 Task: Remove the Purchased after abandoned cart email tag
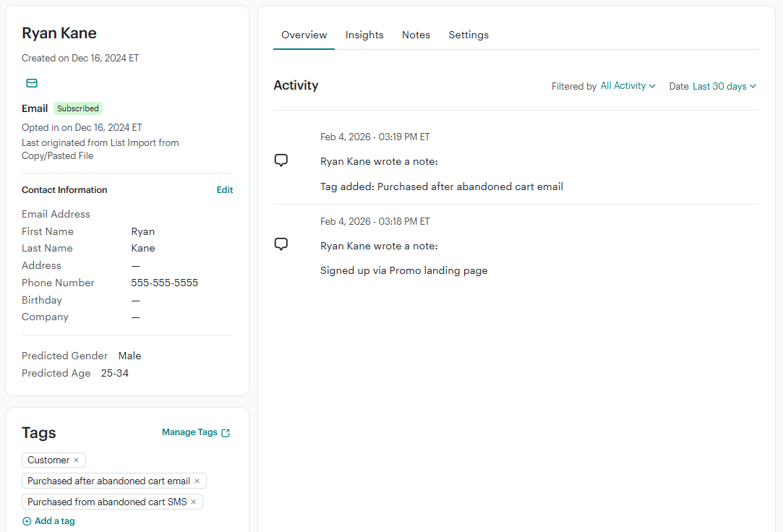(197, 480)
